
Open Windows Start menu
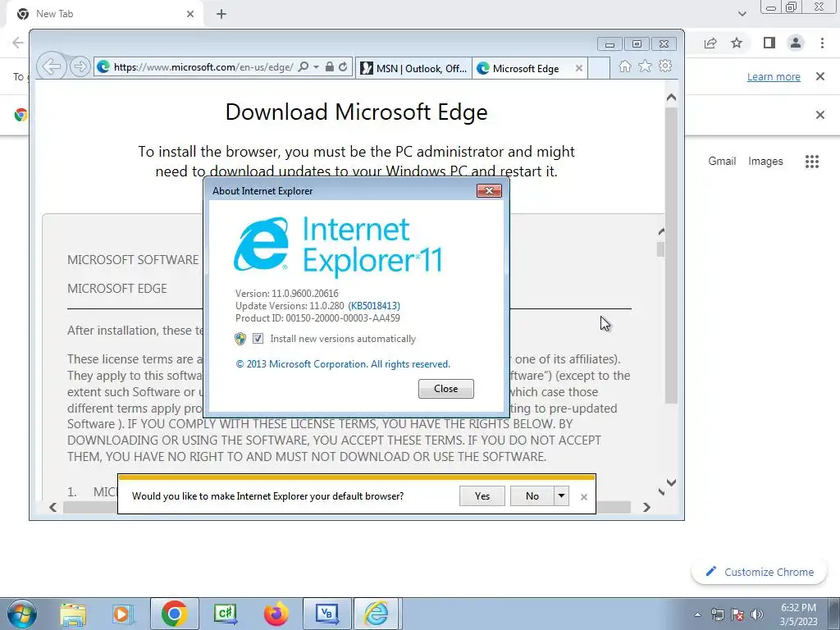click(x=22, y=614)
